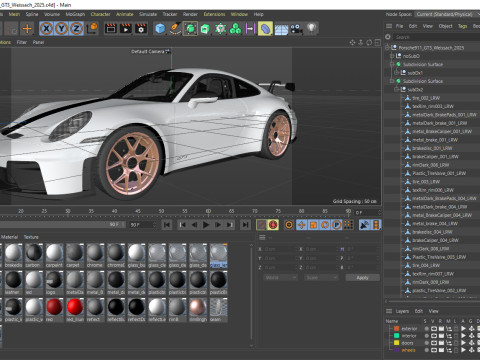The image size is (480, 360).
Task: Add a Cube primitive object
Action: pos(160,29)
